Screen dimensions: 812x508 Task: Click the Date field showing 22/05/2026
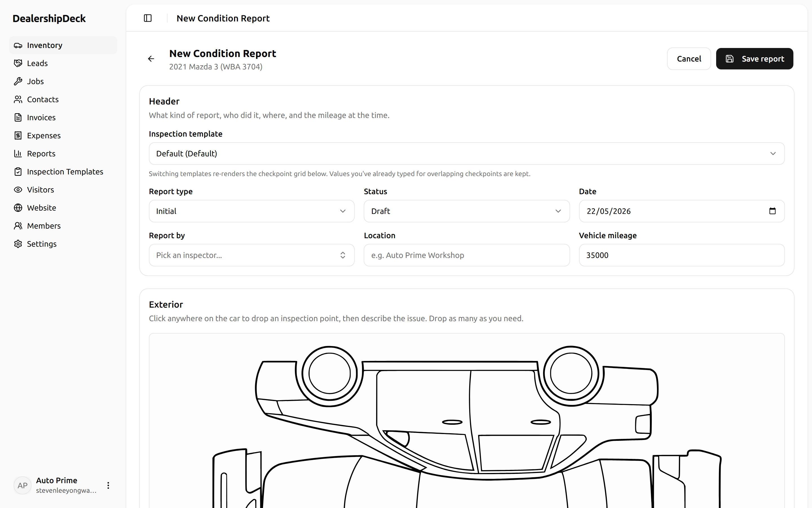pyautogui.click(x=682, y=211)
